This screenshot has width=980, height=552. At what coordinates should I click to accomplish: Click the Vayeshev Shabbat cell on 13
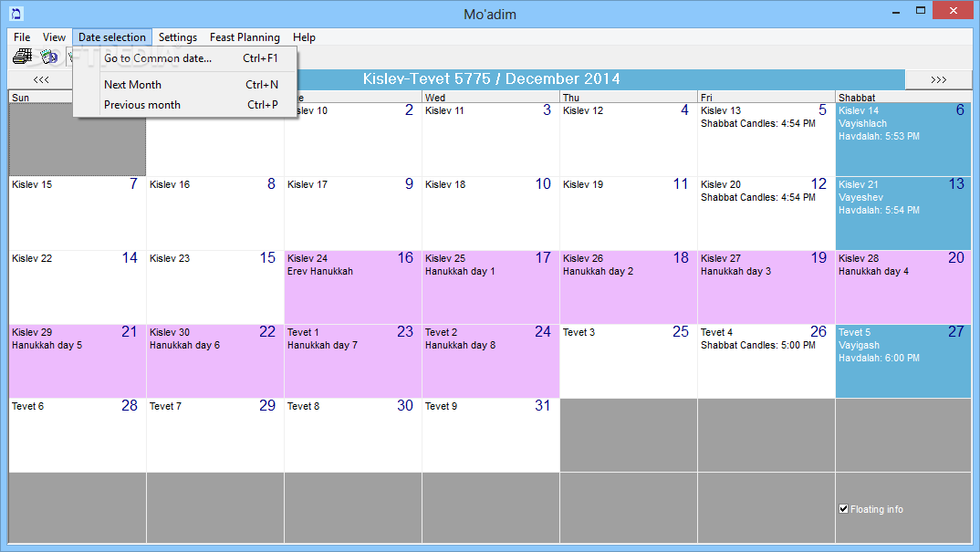coord(903,214)
